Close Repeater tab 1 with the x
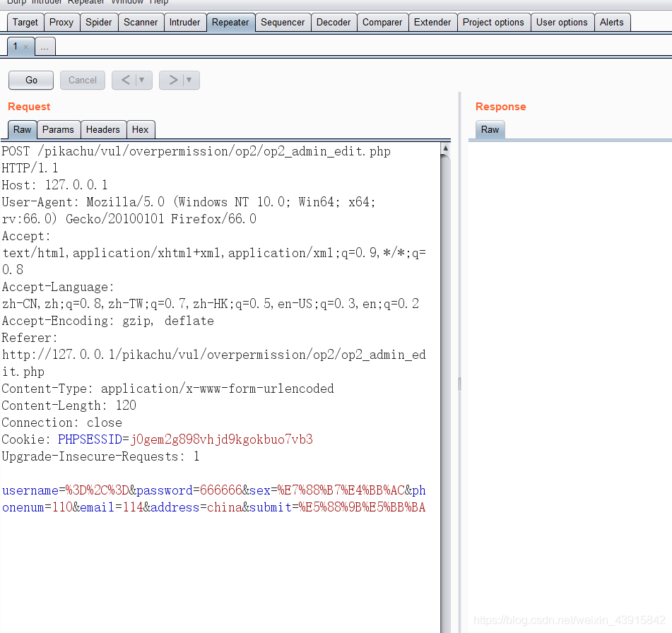 tap(25, 47)
